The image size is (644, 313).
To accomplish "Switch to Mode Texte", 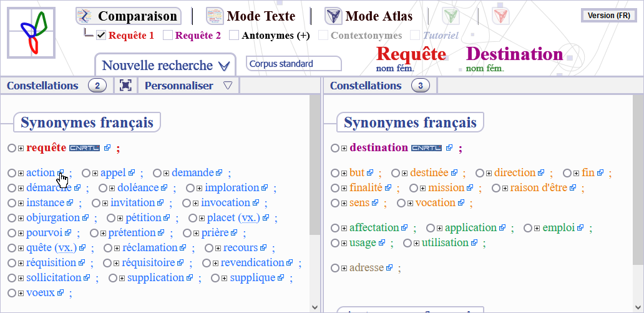I will coord(251,16).
